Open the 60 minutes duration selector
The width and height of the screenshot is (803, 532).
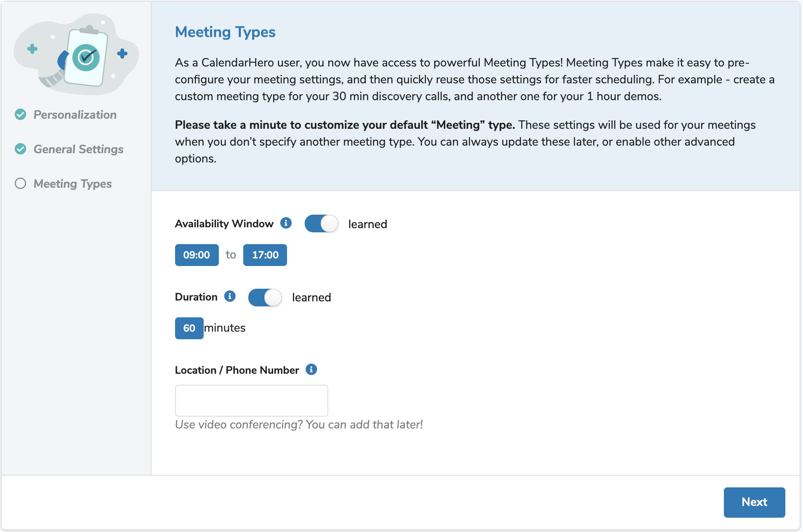[189, 328]
